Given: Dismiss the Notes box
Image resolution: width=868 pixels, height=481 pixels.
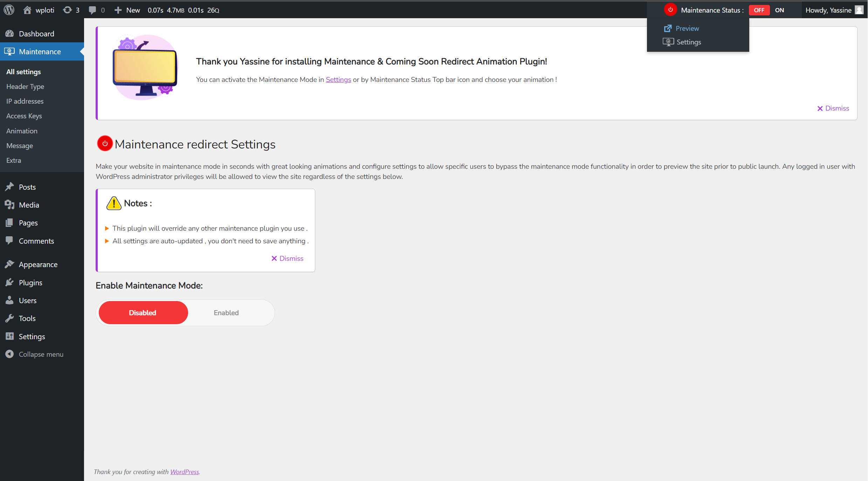Looking at the screenshot, I should [x=288, y=258].
